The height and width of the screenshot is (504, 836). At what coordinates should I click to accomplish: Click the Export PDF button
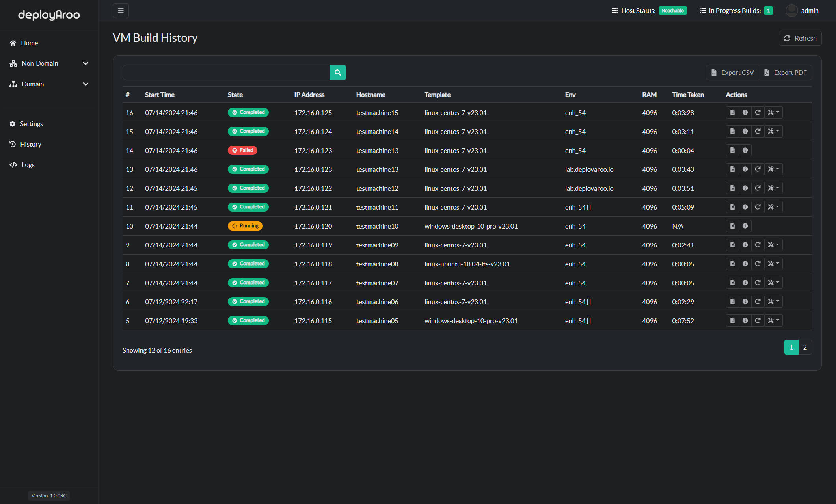click(x=786, y=72)
